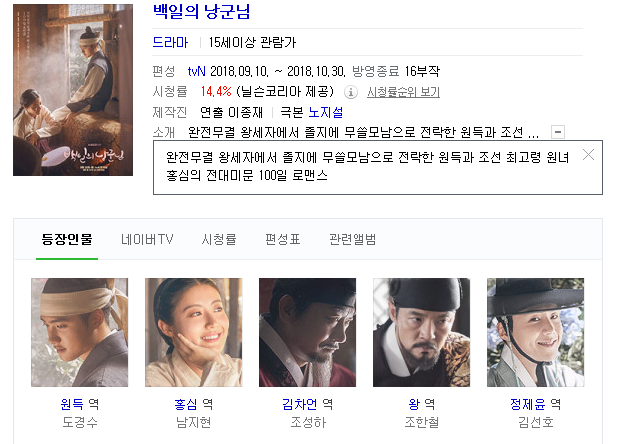Click 시청률순위 보기 link

[403, 92]
